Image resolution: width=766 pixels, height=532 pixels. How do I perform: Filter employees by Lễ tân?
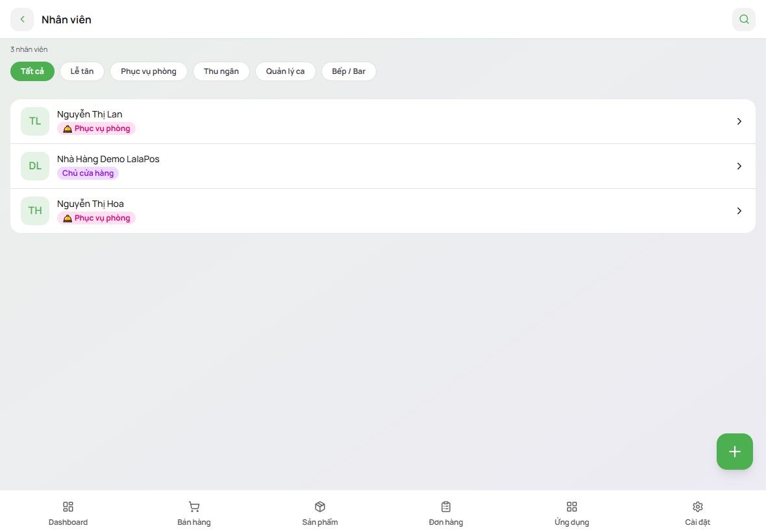point(82,71)
